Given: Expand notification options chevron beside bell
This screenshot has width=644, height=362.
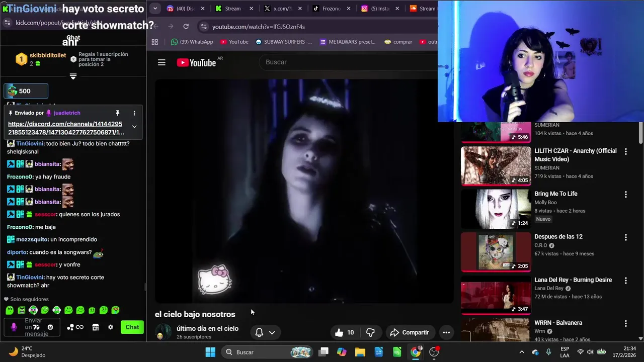Looking at the screenshot, I should coord(272,332).
